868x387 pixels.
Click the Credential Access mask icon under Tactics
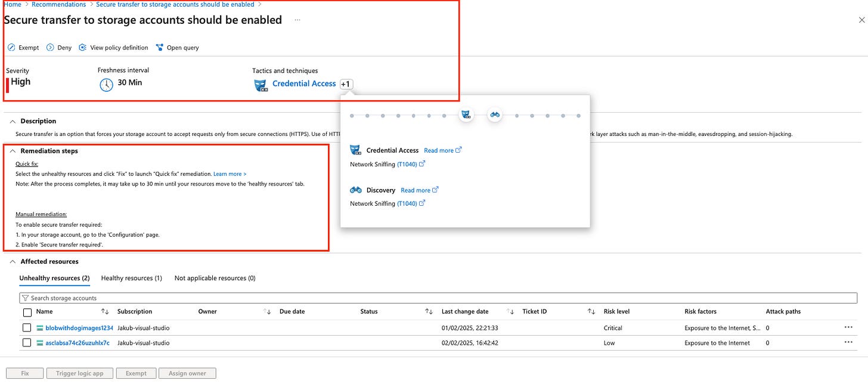click(261, 85)
